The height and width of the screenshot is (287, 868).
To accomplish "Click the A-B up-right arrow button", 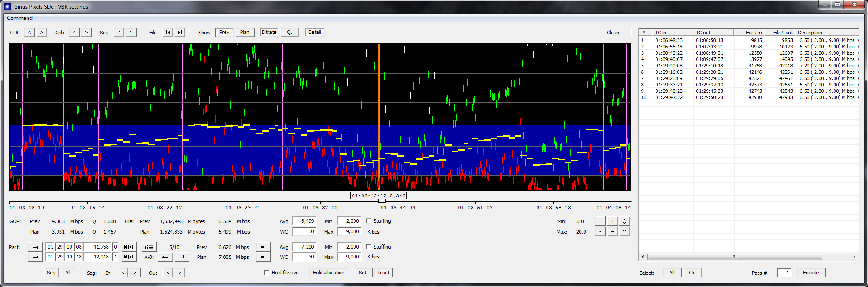I will (182, 257).
